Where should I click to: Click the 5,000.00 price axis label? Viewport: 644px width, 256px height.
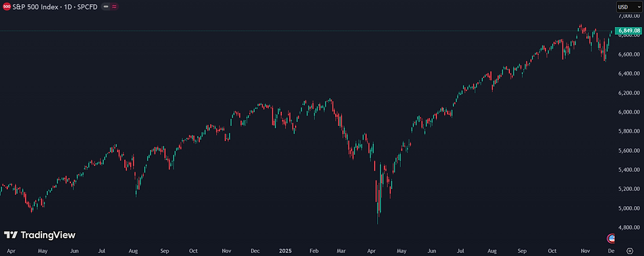pyautogui.click(x=630, y=209)
